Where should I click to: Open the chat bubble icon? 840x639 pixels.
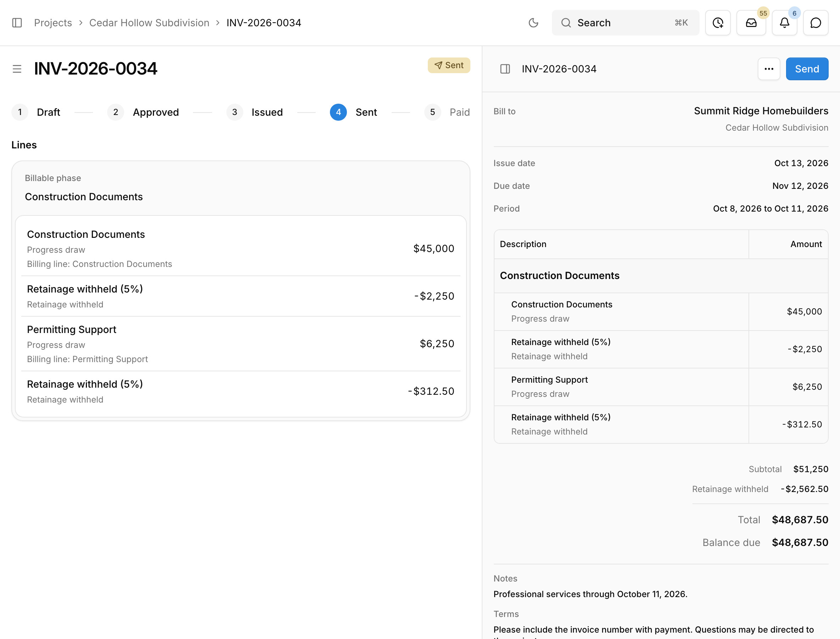click(816, 23)
